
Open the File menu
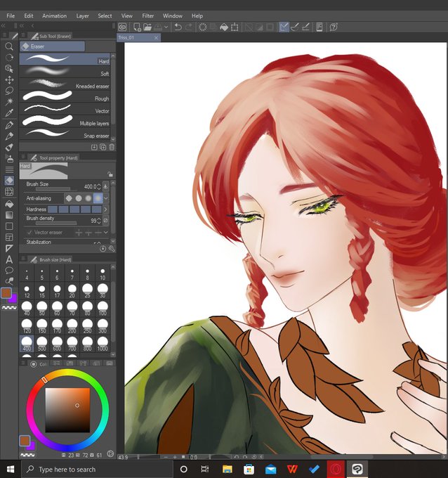point(11,16)
